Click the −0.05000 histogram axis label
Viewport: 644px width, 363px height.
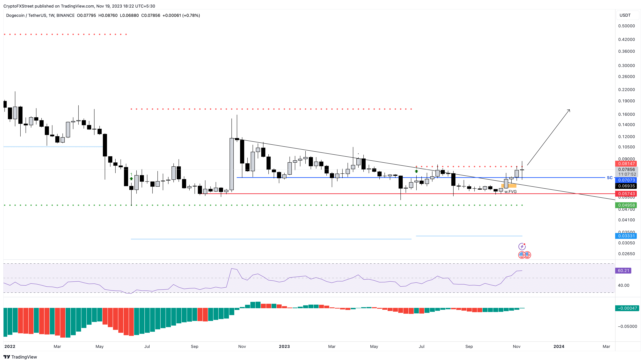(627, 326)
